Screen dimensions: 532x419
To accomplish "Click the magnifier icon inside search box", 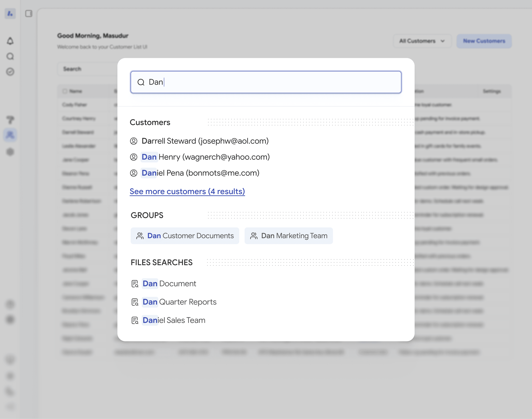I will pos(141,82).
